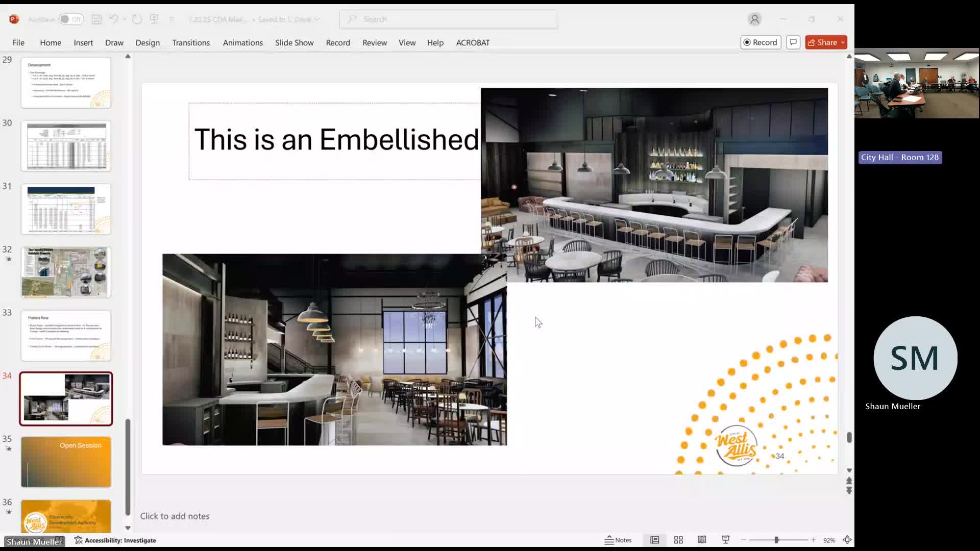Click the Undo icon
The width and height of the screenshot is (980, 551).
click(113, 19)
